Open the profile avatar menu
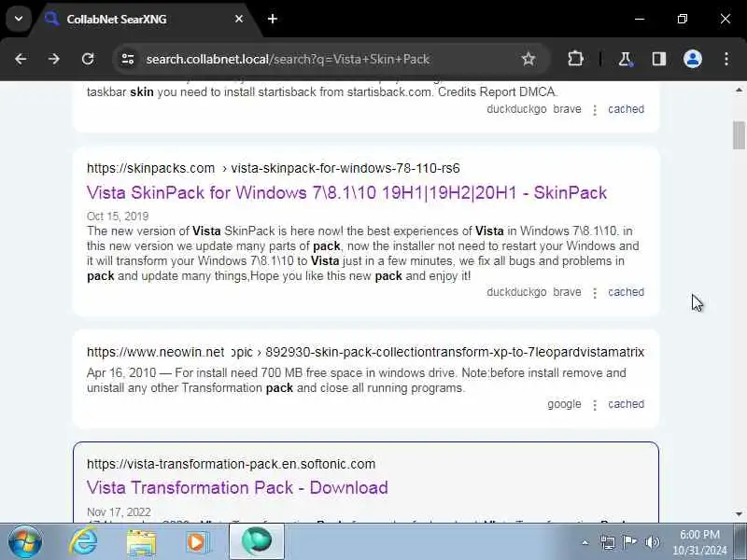This screenshot has width=747, height=560. pyautogui.click(x=693, y=59)
